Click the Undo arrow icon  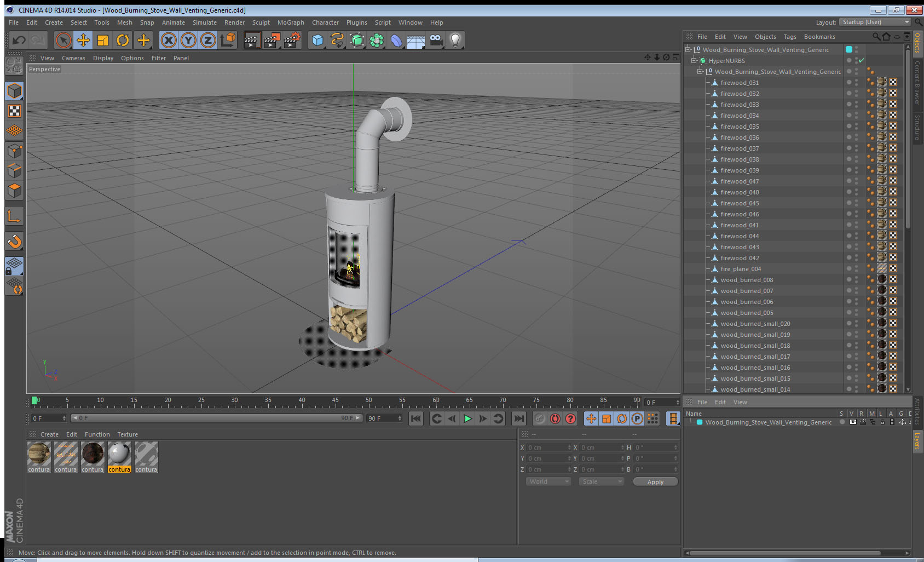tap(19, 40)
